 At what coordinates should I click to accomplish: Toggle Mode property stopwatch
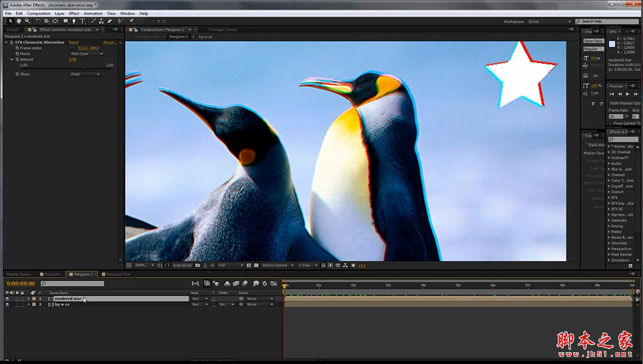pos(17,54)
